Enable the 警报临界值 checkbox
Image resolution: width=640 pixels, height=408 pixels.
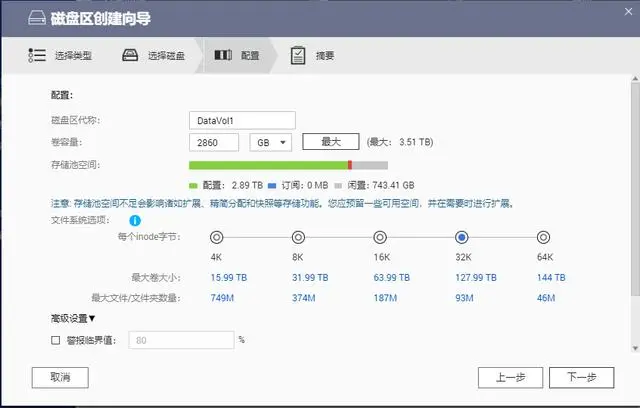[56, 340]
